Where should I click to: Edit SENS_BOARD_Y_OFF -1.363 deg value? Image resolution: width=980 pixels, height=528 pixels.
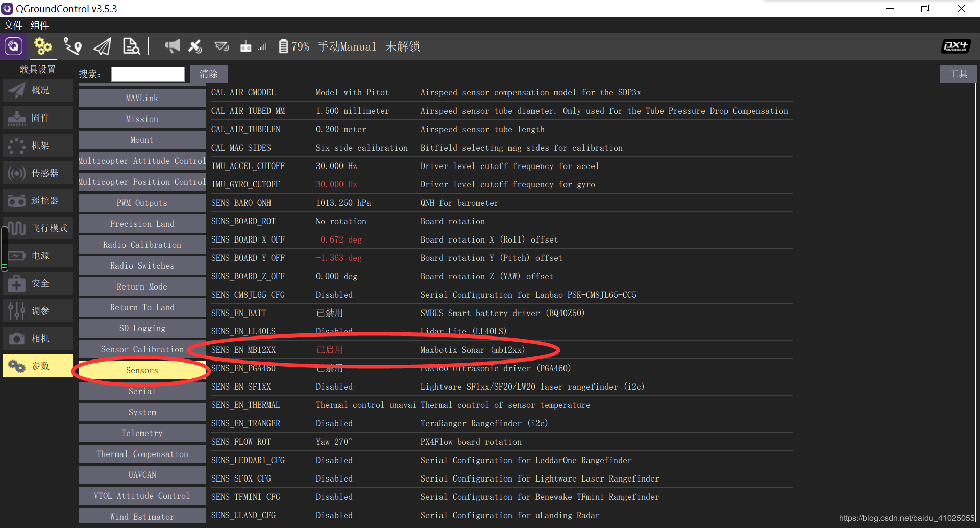[339, 258]
